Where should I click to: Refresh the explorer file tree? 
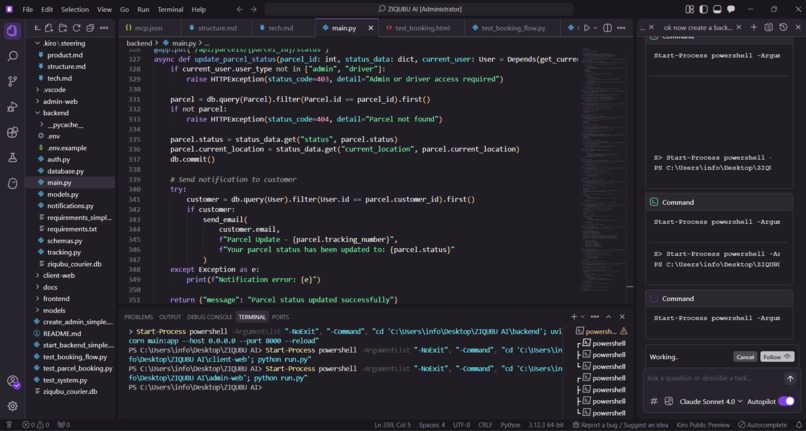[x=77, y=28]
